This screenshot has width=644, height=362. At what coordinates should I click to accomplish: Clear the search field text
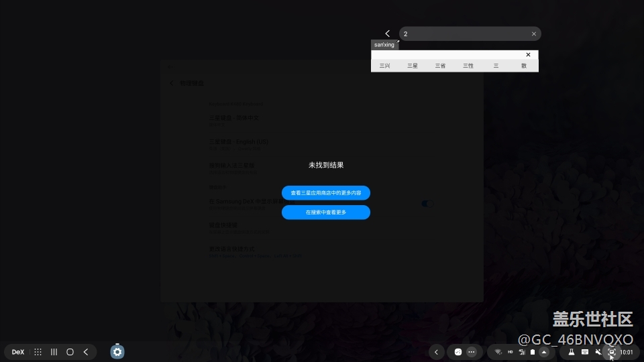coord(534,34)
